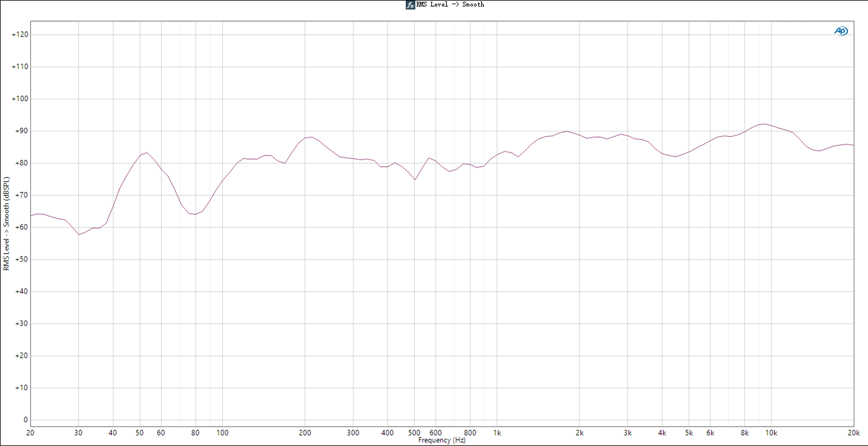Click the 1k x-axis tick label
This screenshot has height=446, width=868.
click(x=497, y=433)
